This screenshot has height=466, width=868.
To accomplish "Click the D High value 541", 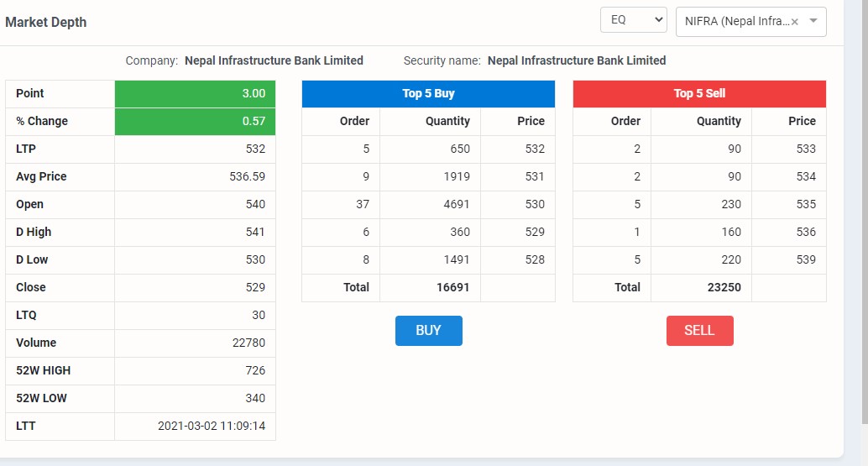I will [255, 232].
